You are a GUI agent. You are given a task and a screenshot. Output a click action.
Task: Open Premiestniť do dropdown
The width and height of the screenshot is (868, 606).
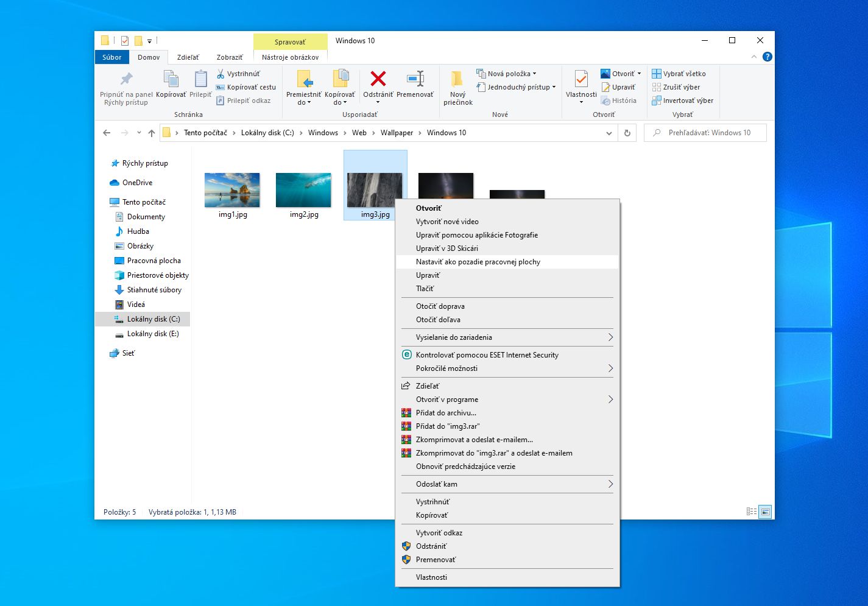[304, 87]
